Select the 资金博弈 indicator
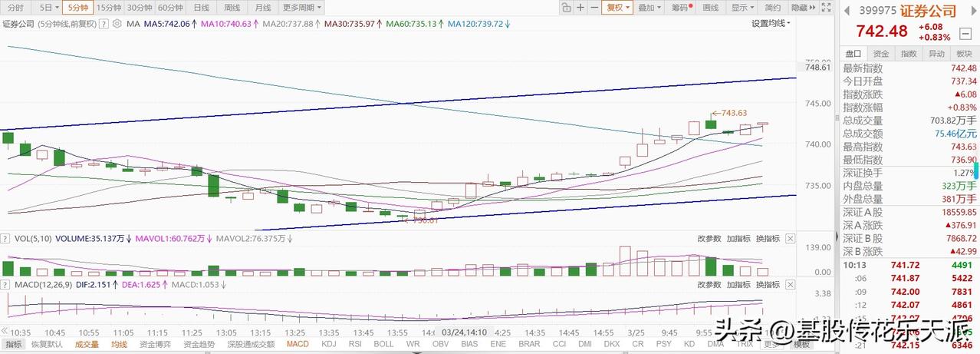 (x=156, y=344)
